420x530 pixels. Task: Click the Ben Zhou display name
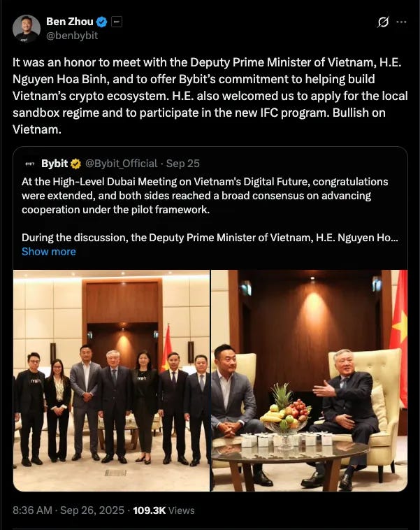(70, 22)
